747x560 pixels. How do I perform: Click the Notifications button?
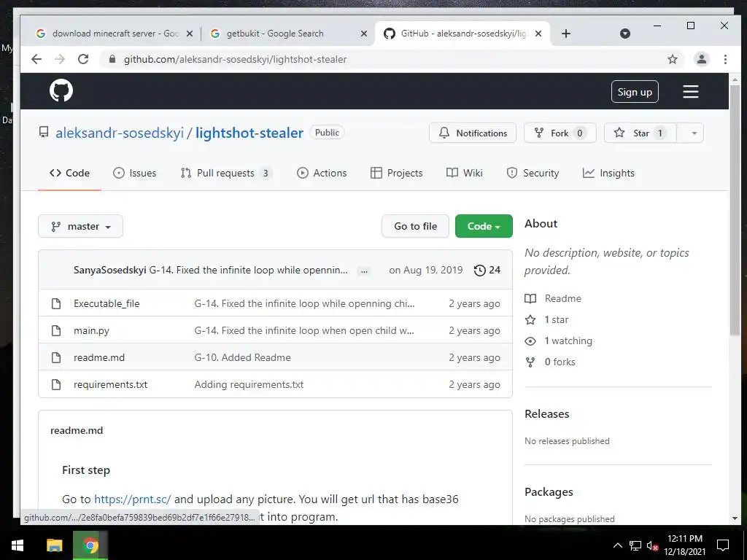pyautogui.click(x=473, y=133)
